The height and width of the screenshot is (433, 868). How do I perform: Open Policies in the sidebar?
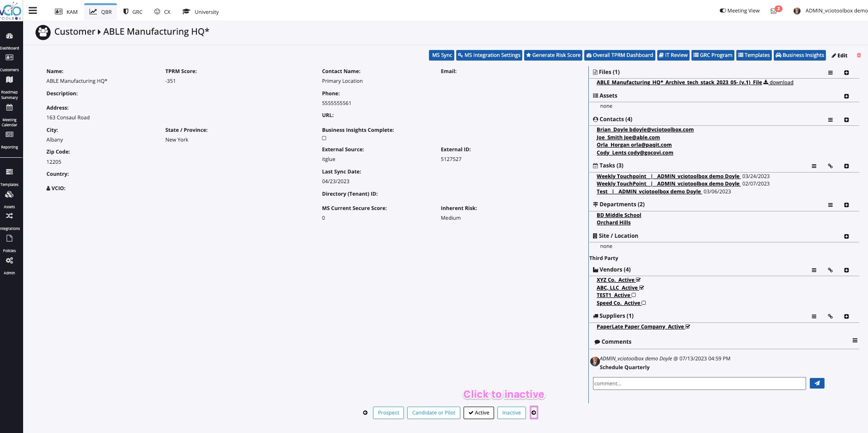pos(9,244)
